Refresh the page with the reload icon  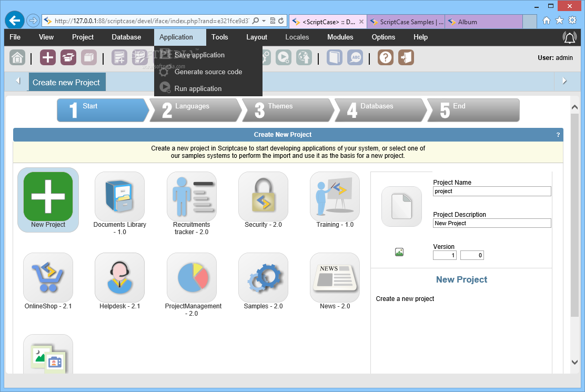(281, 21)
